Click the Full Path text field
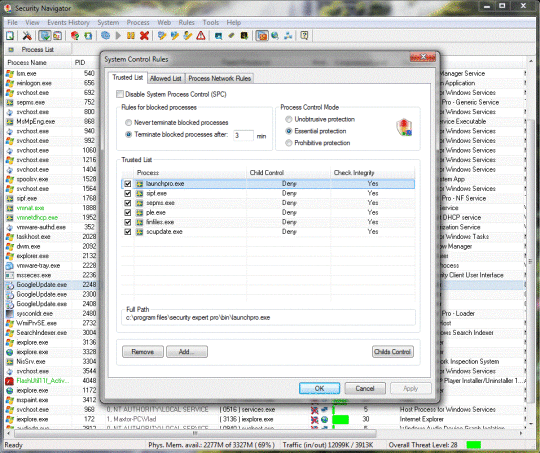540x453 pixels. pyautogui.click(x=268, y=318)
